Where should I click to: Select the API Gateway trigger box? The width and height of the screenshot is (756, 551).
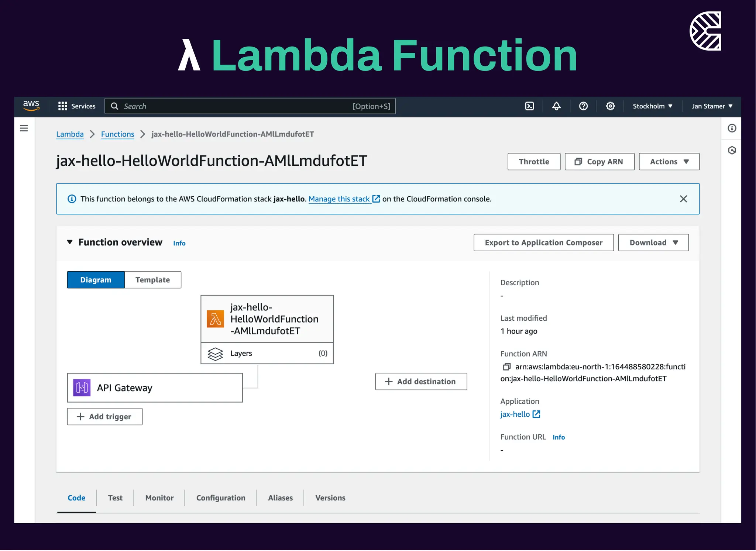tap(155, 388)
